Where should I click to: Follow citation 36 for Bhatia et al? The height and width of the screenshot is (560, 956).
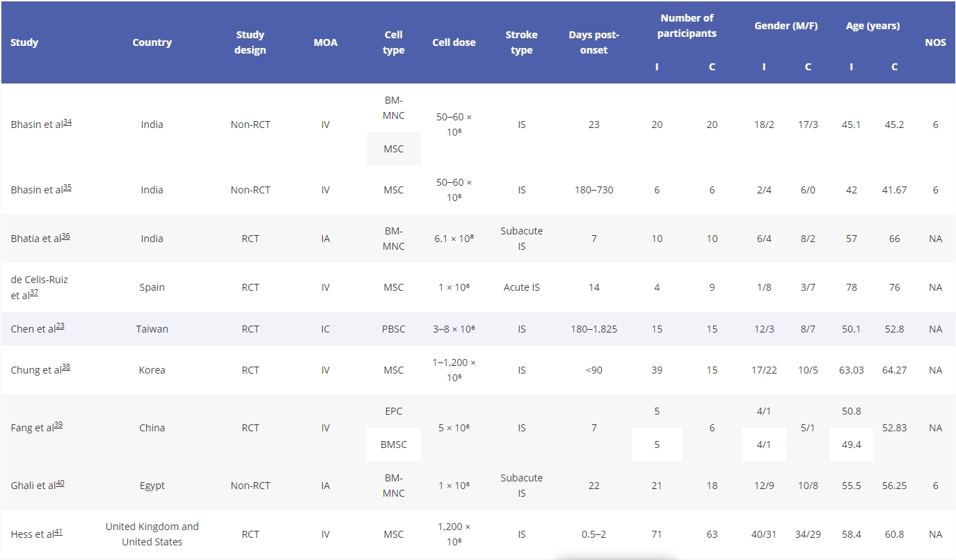(x=65, y=237)
